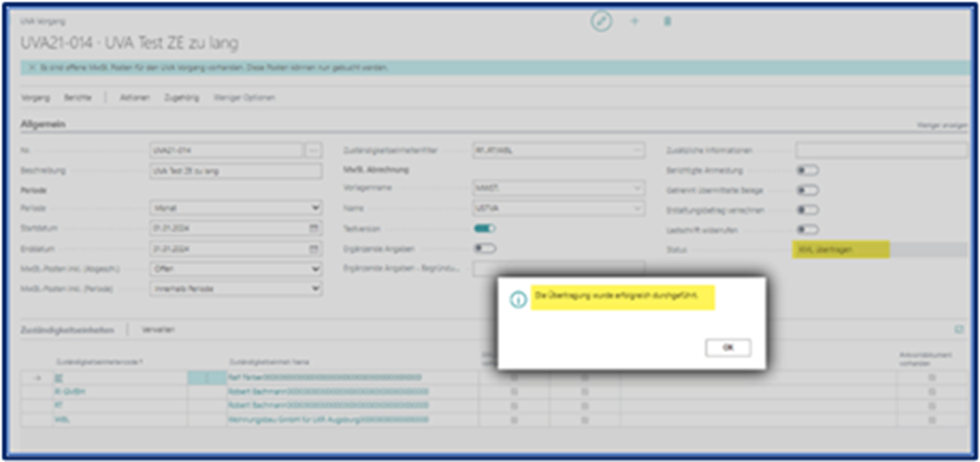Click OK in the message dialog

[x=727, y=348]
